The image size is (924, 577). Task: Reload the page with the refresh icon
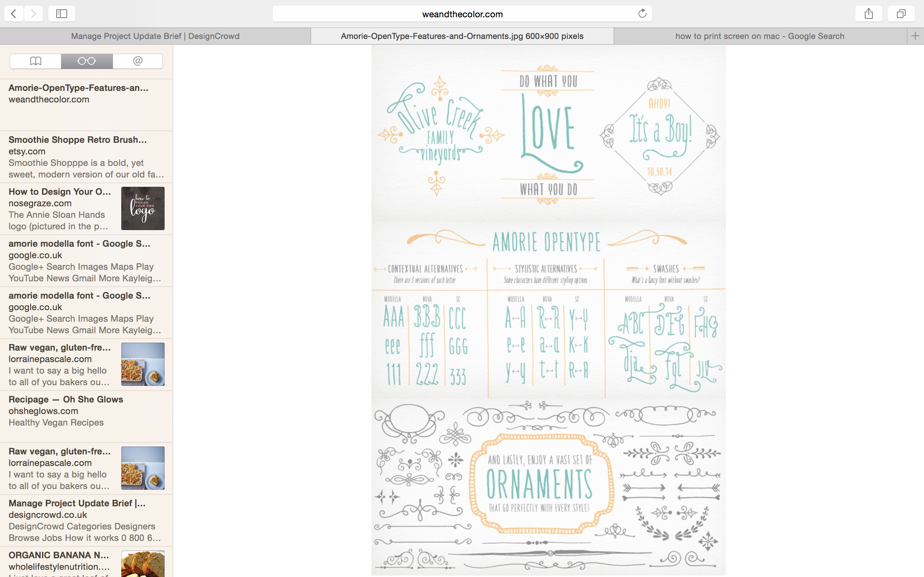(642, 14)
